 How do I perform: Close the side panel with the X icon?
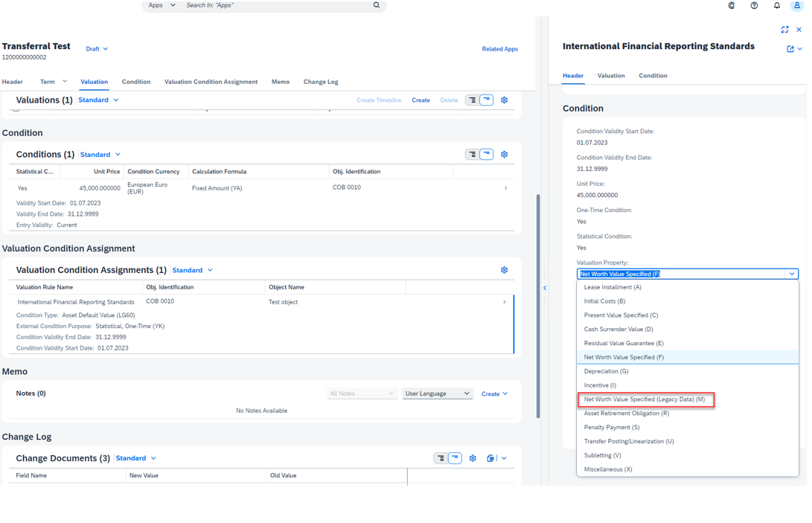[x=799, y=30]
